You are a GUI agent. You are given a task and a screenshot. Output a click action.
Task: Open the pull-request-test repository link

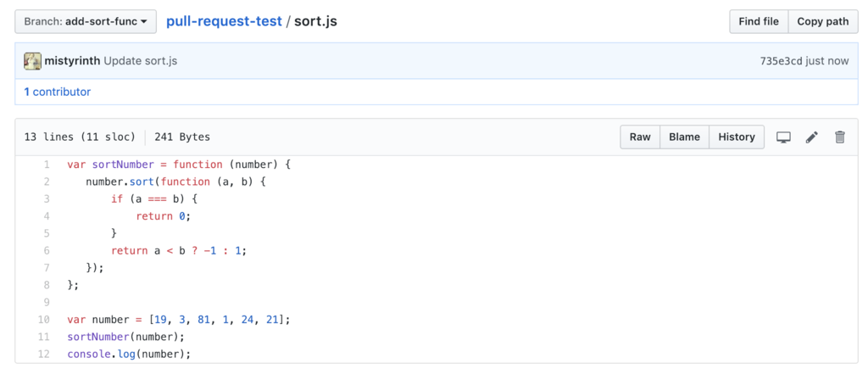(224, 21)
